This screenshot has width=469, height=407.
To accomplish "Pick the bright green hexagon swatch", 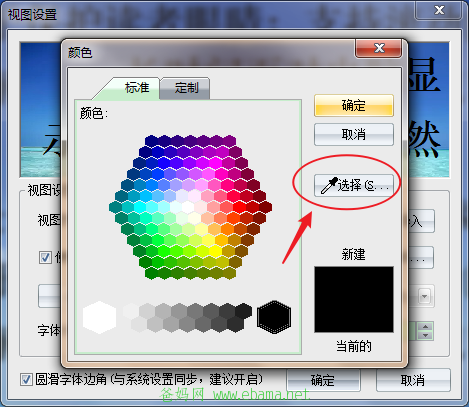I will pos(164,251).
